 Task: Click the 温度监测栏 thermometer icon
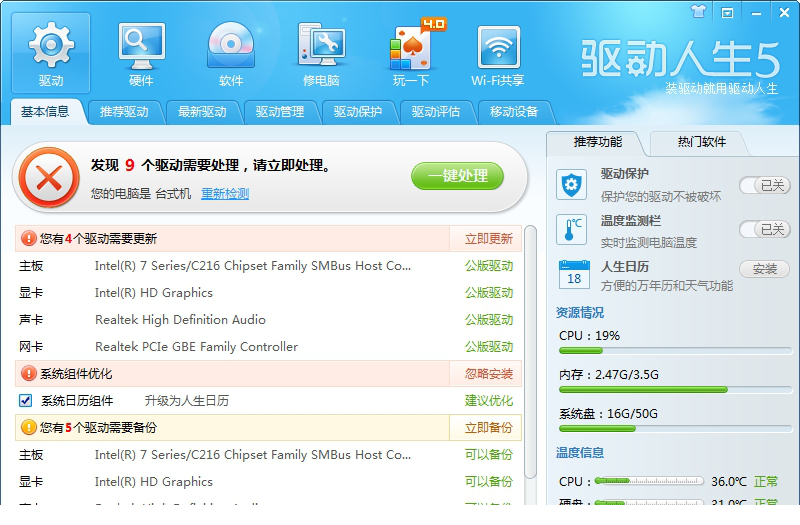(571, 230)
